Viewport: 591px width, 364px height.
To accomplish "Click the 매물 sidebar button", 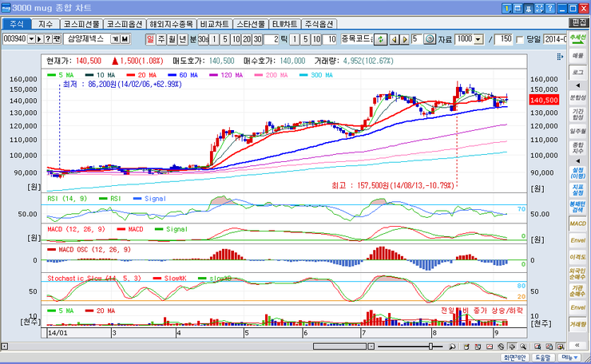I will click(577, 55).
